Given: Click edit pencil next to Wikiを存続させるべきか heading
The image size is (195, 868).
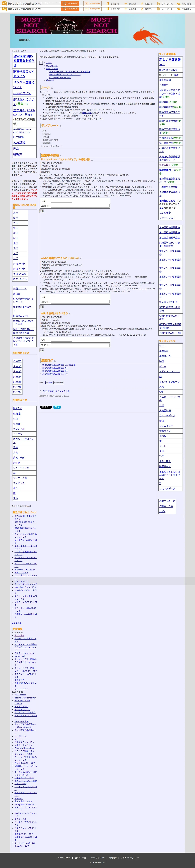Looking at the screenshot, I should click(70, 314).
